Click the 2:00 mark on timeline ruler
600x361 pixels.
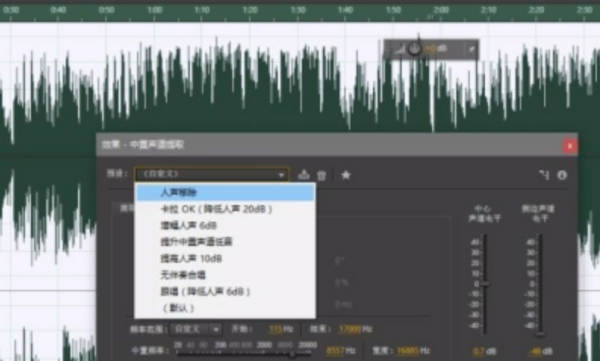tap(441, 10)
